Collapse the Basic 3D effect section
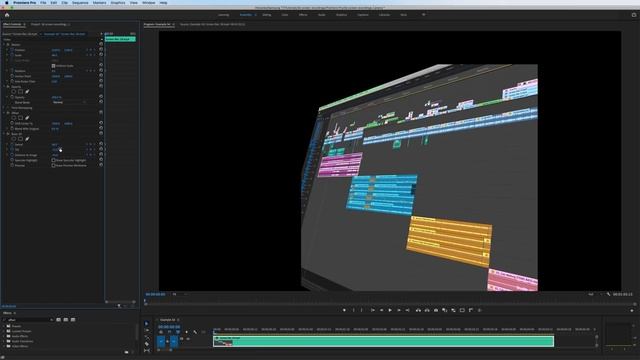This screenshot has width=640, height=360. click(4, 134)
